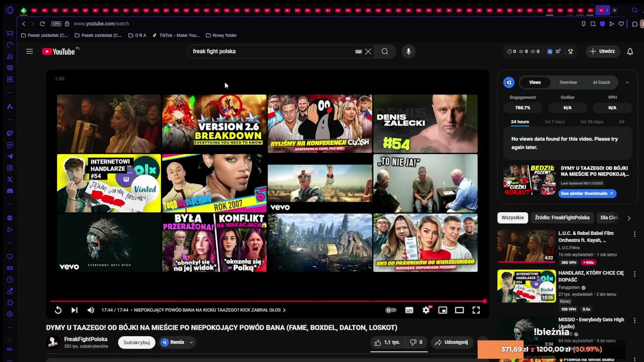Mute the video volume
644x362 pixels.
91,310
